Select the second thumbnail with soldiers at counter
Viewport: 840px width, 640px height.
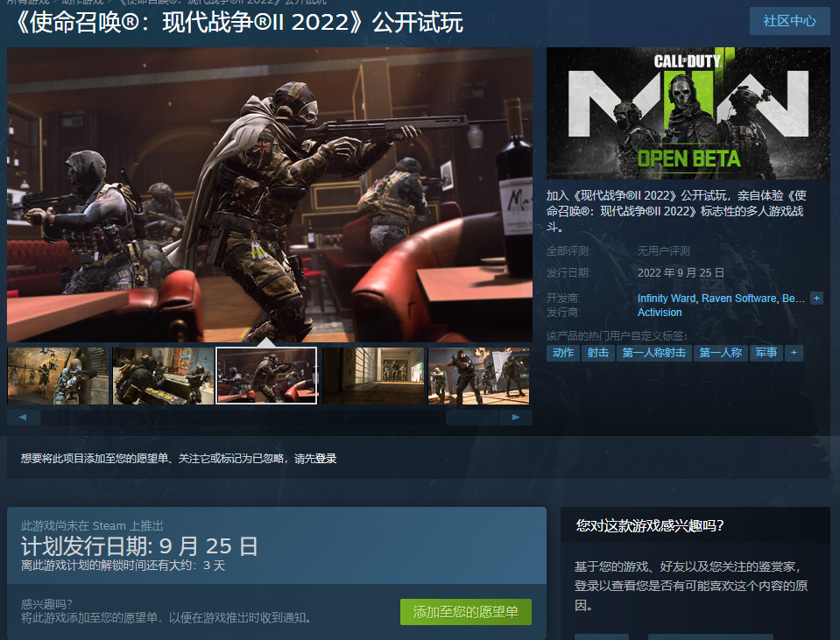click(x=163, y=376)
